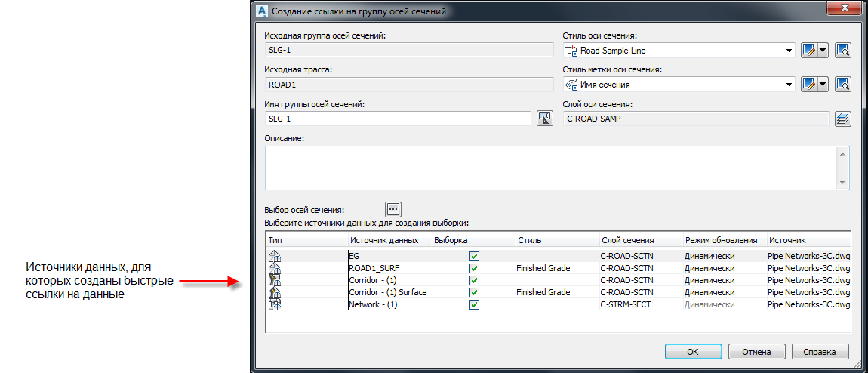The image size is (868, 373).
Task: Click the Corridor - (1) type icon
Action: point(275,280)
